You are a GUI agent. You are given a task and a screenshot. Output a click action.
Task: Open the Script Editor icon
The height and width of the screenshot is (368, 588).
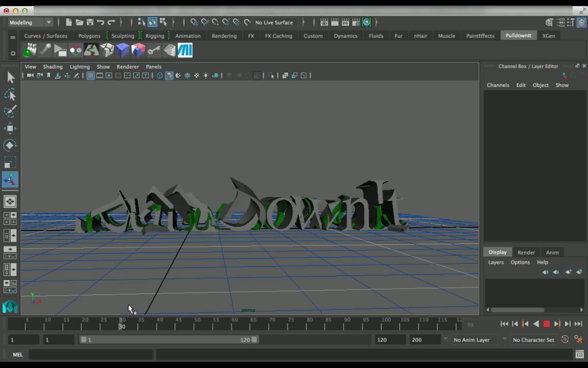[580, 355]
